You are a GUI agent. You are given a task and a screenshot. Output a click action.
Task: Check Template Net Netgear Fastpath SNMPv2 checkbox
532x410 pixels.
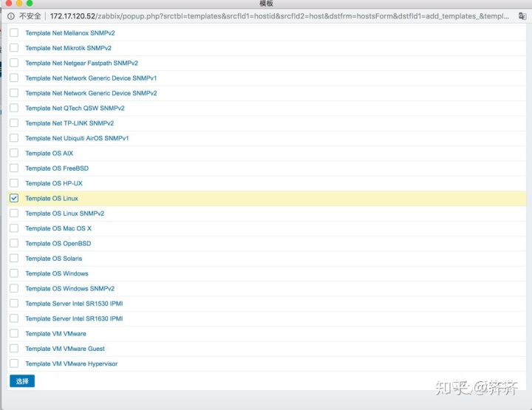coord(14,63)
